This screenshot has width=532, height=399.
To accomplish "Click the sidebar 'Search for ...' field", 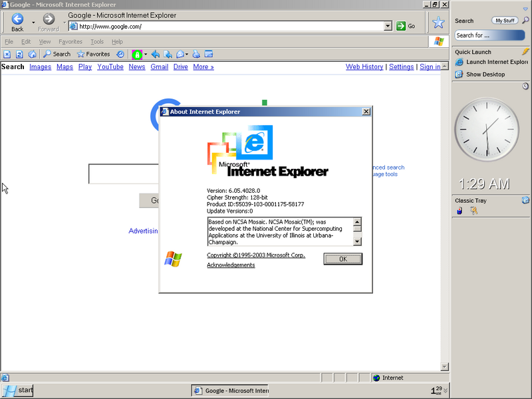I will coord(489,35).
